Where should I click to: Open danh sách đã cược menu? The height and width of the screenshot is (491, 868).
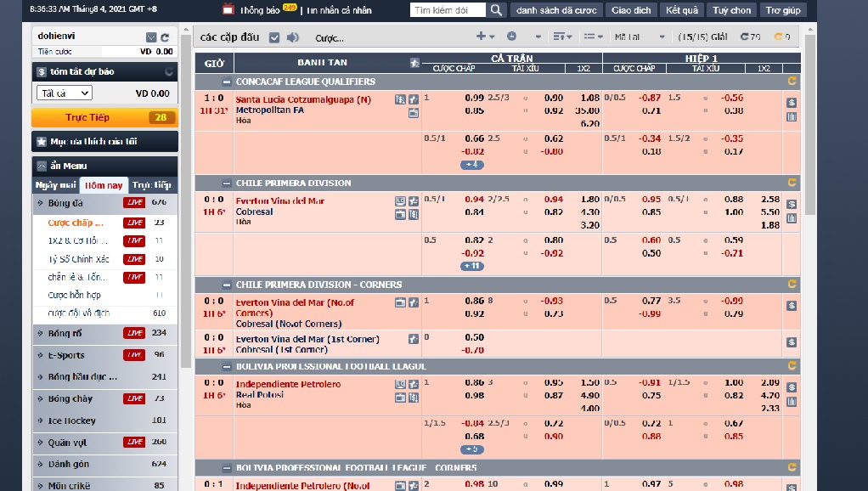[556, 10]
